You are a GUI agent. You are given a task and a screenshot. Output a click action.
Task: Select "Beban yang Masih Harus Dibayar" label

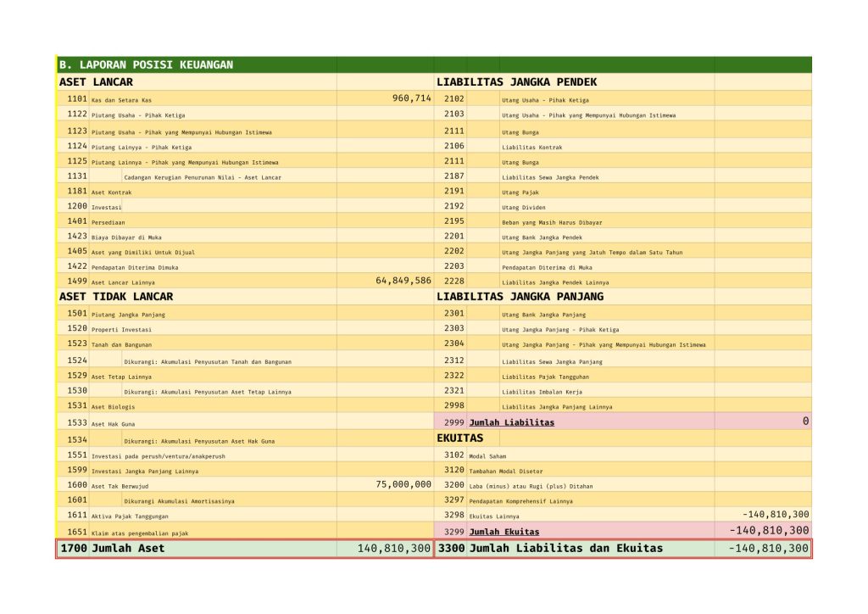pyautogui.click(x=552, y=222)
